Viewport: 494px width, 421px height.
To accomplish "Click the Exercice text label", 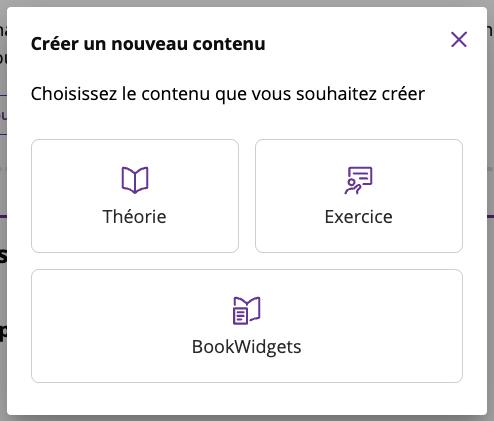I will click(x=359, y=217).
